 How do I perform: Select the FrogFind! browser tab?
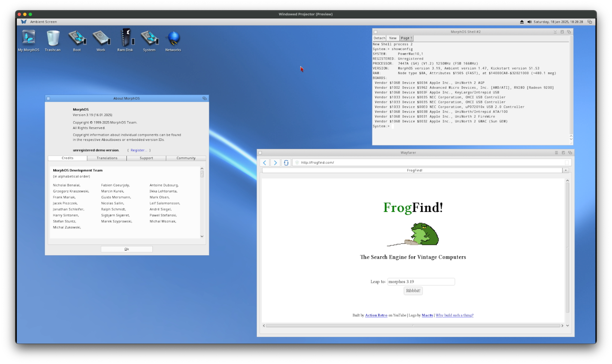(x=412, y=170)
